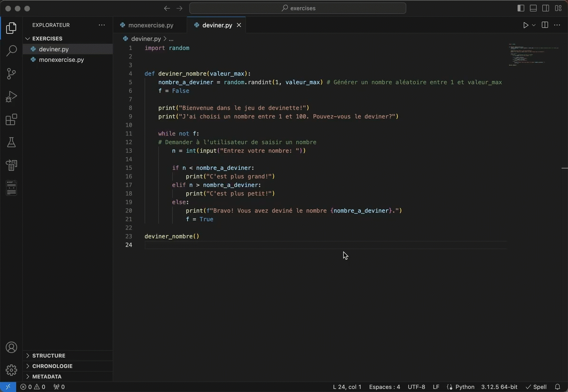568x392 pixels.
Task: Click the ports forwarded indicator showing 0
Action: pyautogui.click(x=59, y=387)
